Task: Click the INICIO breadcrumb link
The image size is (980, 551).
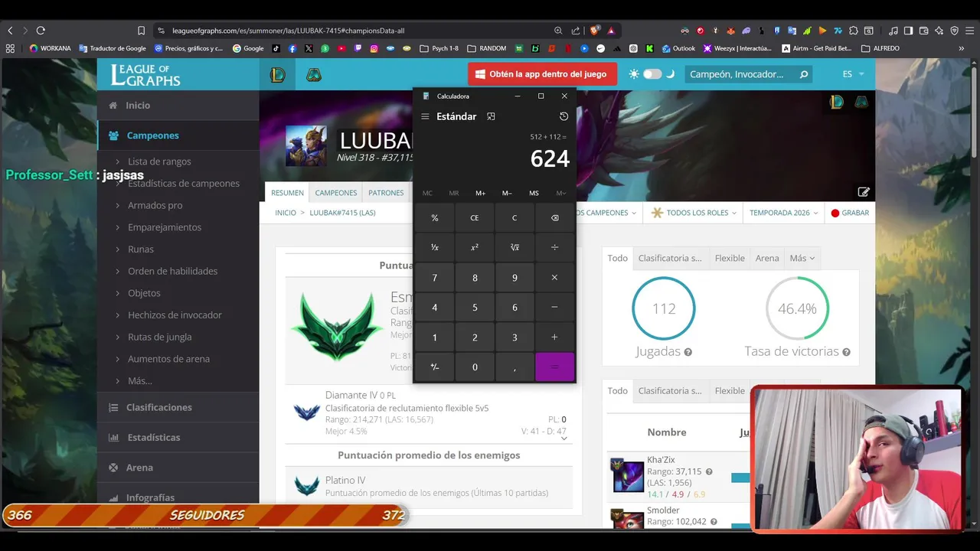Action: point(286,213)
